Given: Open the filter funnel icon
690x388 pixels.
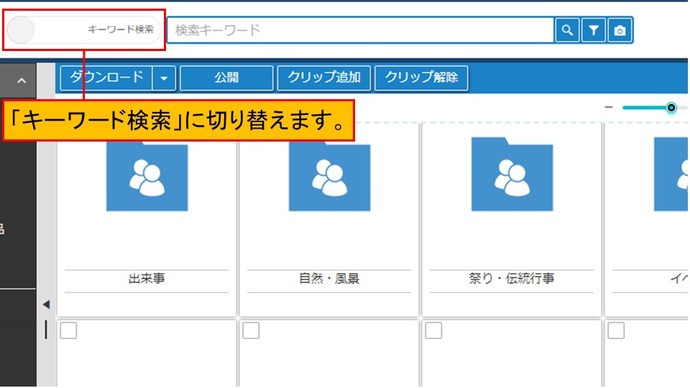Looking at the screenshot, I should pos(593,30).
